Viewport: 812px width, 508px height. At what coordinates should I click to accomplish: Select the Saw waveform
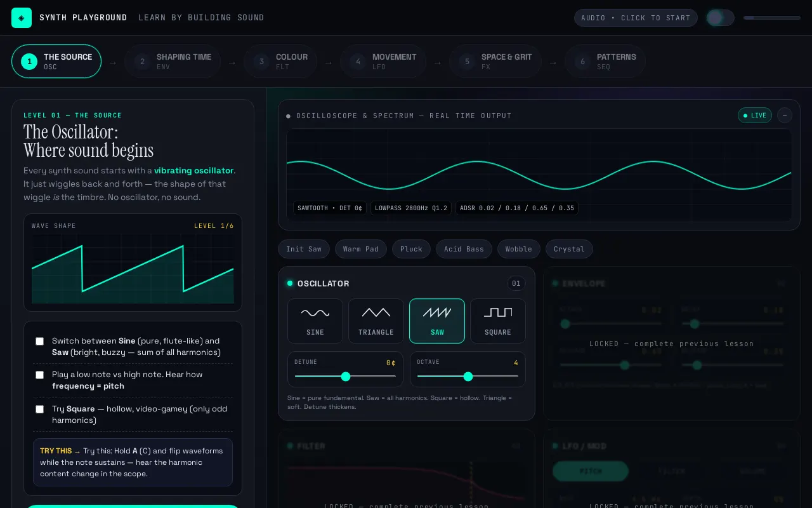437,321
